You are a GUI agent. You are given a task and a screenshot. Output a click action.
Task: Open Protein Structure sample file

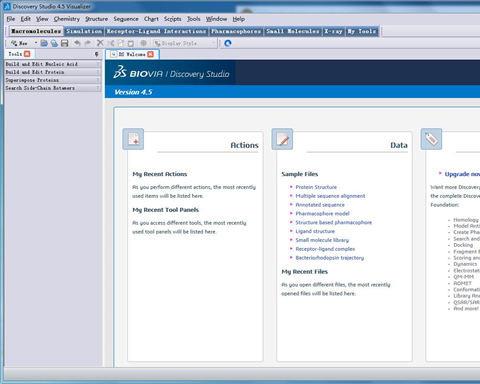pyautogui.click(x=316, y=187)
